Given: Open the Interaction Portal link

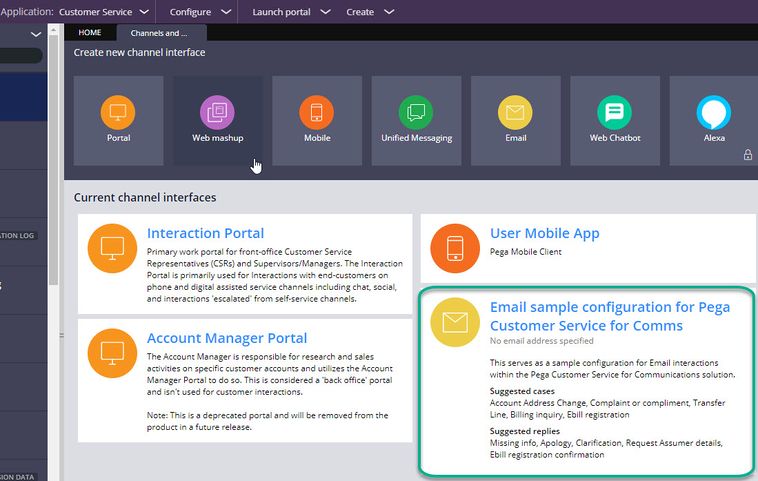Looking at the screenshot, I should coord(205,233).
